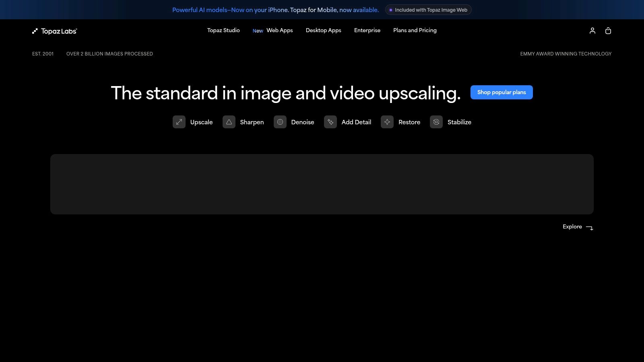Click the EST. 2001 text

[43, 53]
